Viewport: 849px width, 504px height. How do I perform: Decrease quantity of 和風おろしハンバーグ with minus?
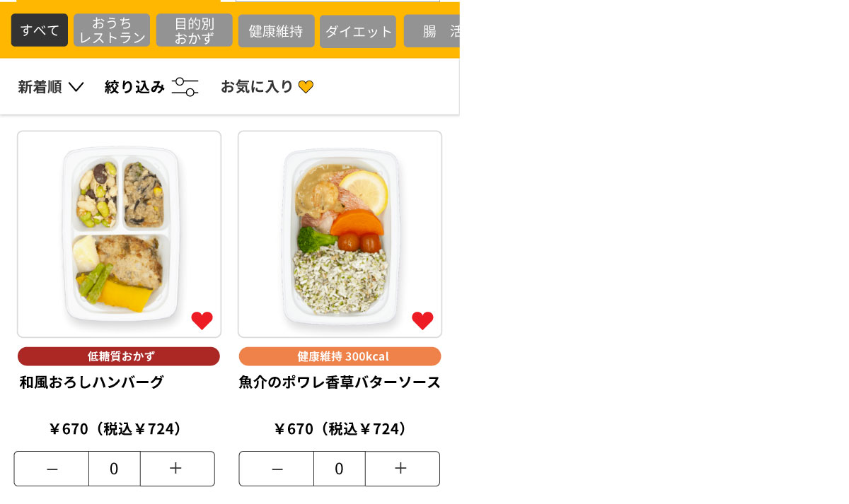coord(52,469)
